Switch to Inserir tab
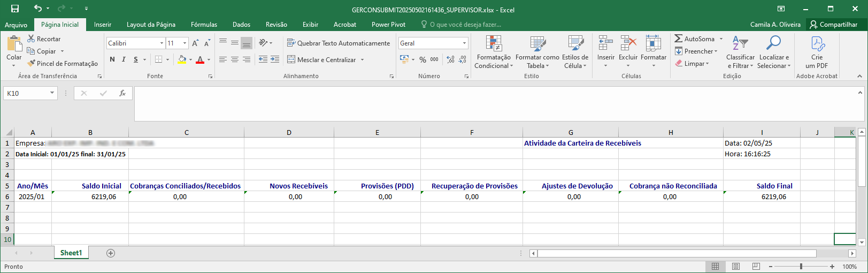This screenshot has height=273, width=868. click(103, 25)
